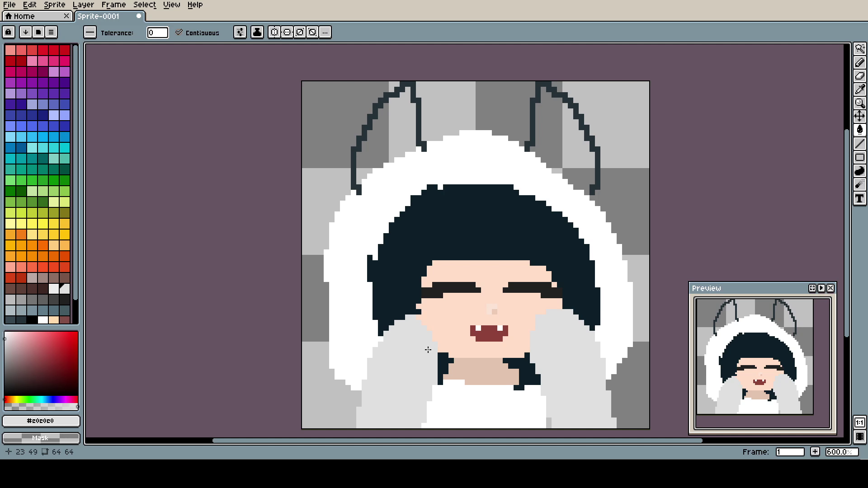Viewport: 868px width, 488px height.
Task: Toggle the palette lock icon
Action: point(9,32)
